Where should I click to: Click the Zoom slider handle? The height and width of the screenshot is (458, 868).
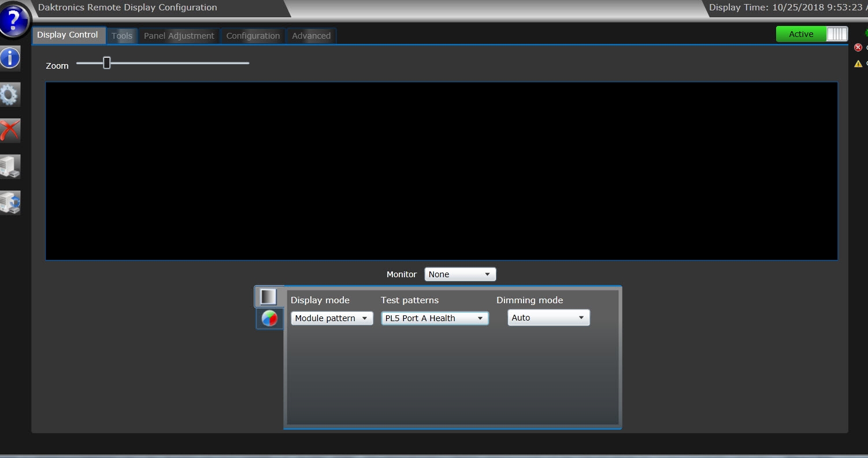107,63
